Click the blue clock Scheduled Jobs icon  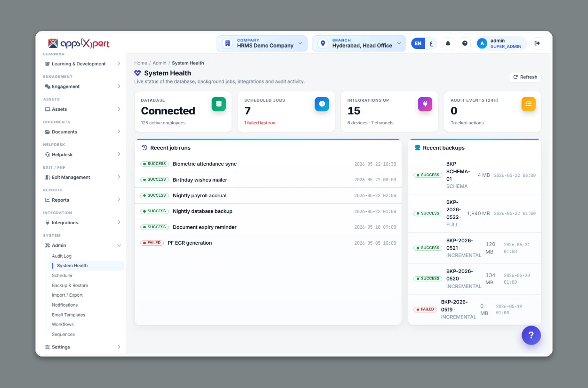[x=322, y=104]
